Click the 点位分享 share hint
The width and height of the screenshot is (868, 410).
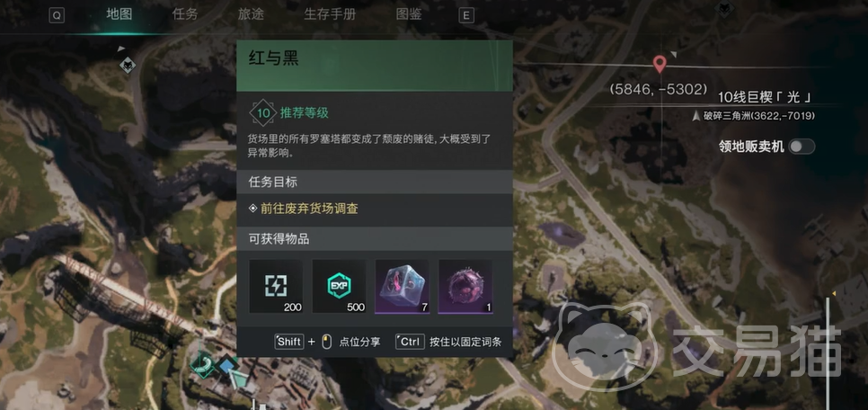pyautogui.click(x=359, y=342)
